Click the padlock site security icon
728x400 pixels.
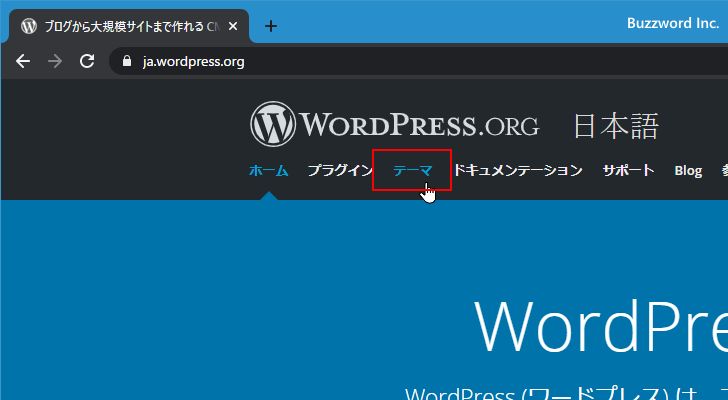click(x=127, y=61)
